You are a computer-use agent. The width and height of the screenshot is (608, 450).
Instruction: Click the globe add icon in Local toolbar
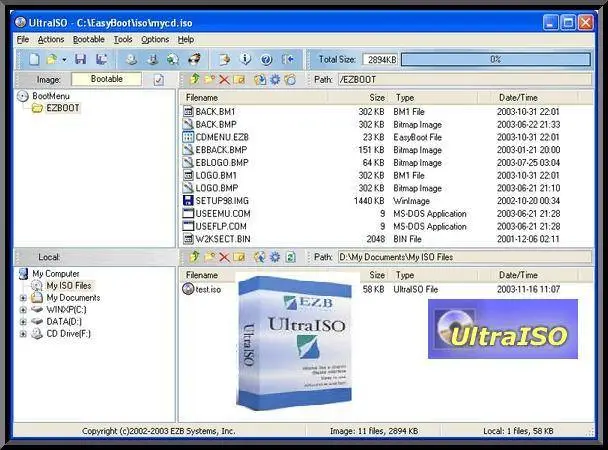[x=260, y=257]
